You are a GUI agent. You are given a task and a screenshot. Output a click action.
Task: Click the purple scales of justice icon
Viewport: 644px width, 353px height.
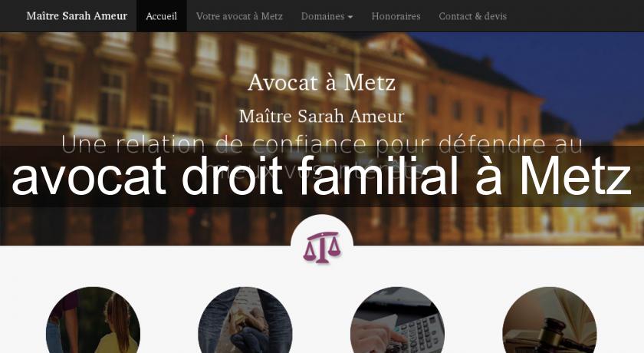322,247
